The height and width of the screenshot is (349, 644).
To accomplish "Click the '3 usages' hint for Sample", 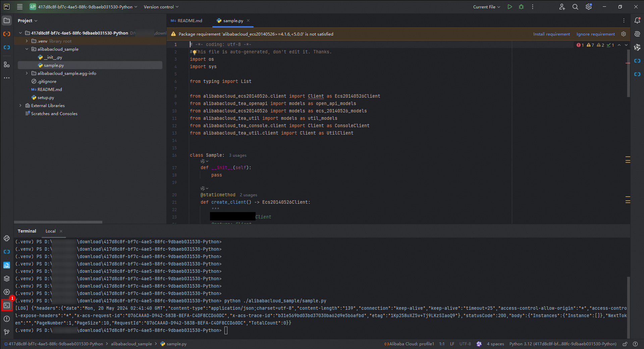I will coord(237,155).
